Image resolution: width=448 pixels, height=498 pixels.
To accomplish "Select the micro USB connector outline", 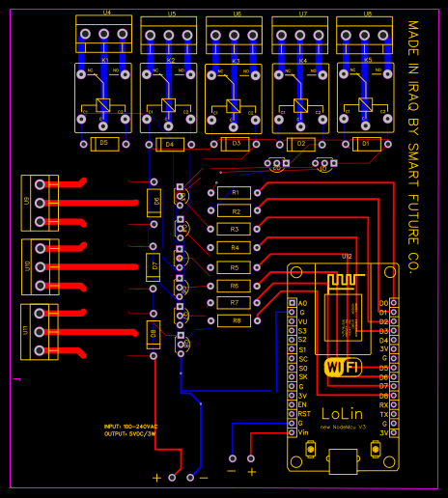I will 343,461.
